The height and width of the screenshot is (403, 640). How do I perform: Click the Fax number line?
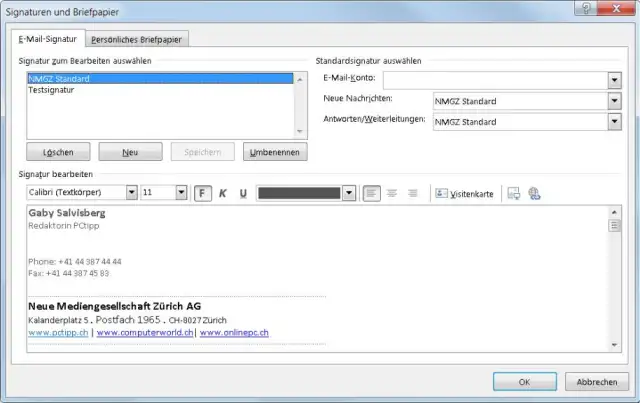pyautogui.click(x=69, y=273)
